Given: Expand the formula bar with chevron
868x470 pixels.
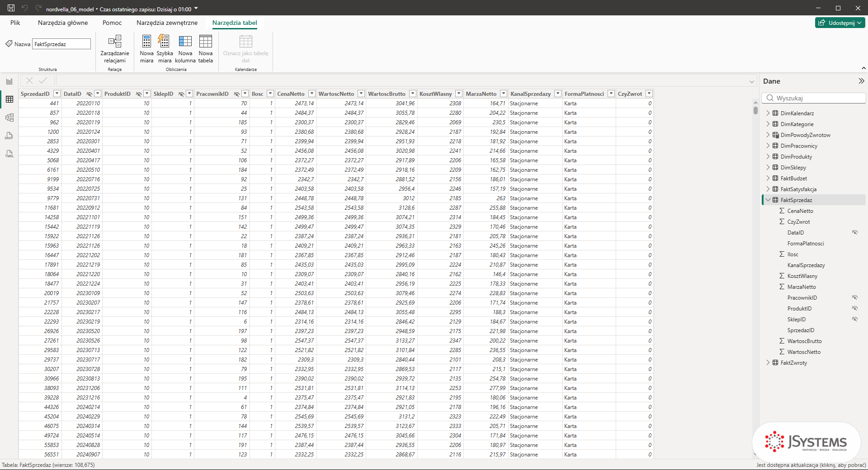Looking at the screenshot, I should tap(752, 82).
